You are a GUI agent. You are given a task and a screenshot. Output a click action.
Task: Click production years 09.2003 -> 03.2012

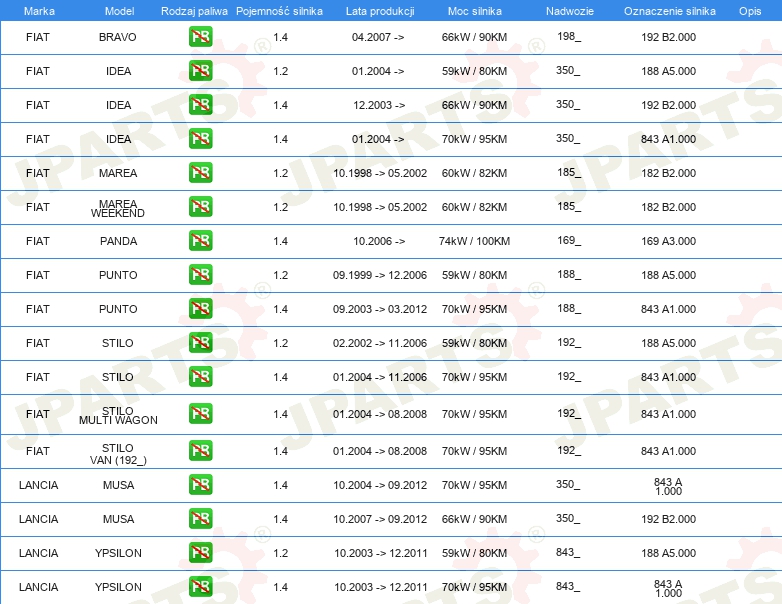380,309
